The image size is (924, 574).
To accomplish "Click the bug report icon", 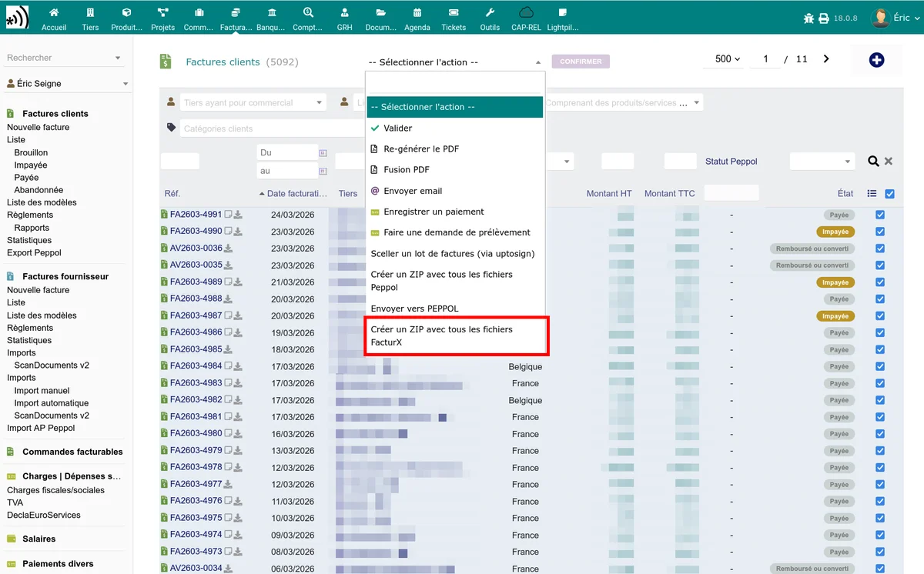I will coord(808,18).
